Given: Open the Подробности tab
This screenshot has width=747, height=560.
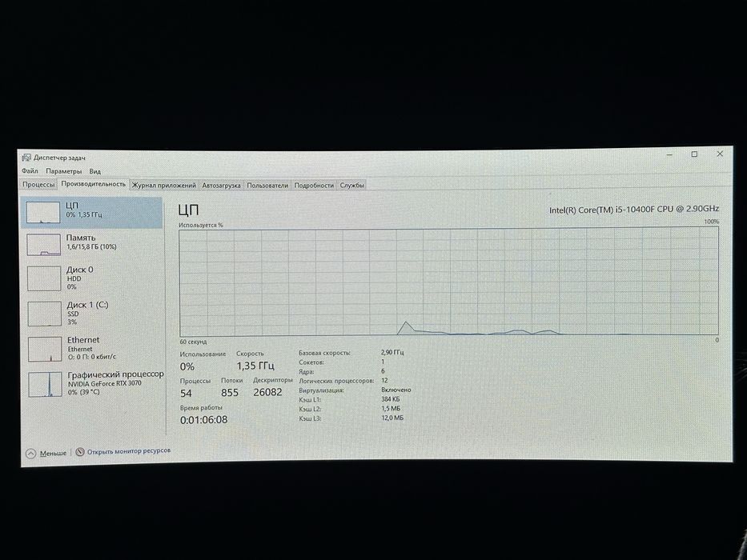Looking at the screenshot, I should click(x=314, y=186).
